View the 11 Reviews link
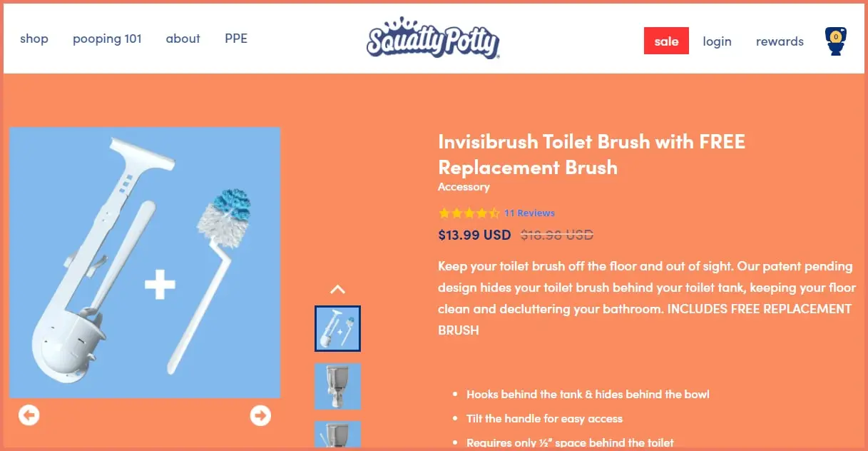 (x=529, y=213)
